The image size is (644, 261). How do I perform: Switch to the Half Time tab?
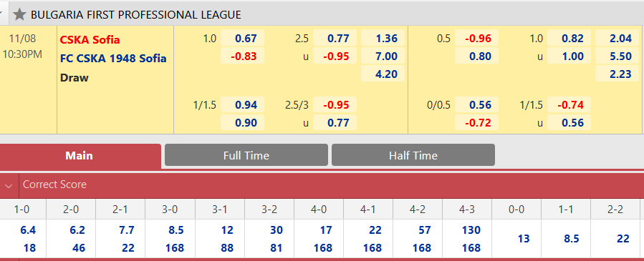413,155
